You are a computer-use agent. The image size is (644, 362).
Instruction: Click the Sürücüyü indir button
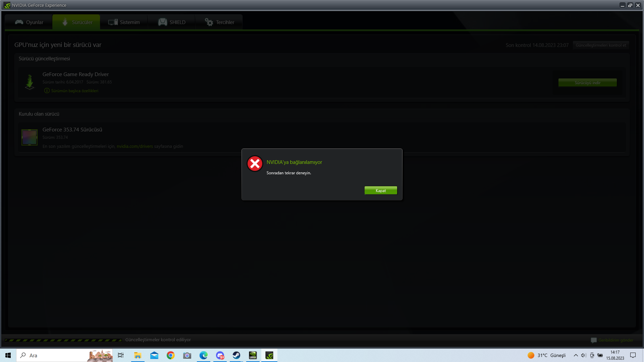tap(587, 83)
